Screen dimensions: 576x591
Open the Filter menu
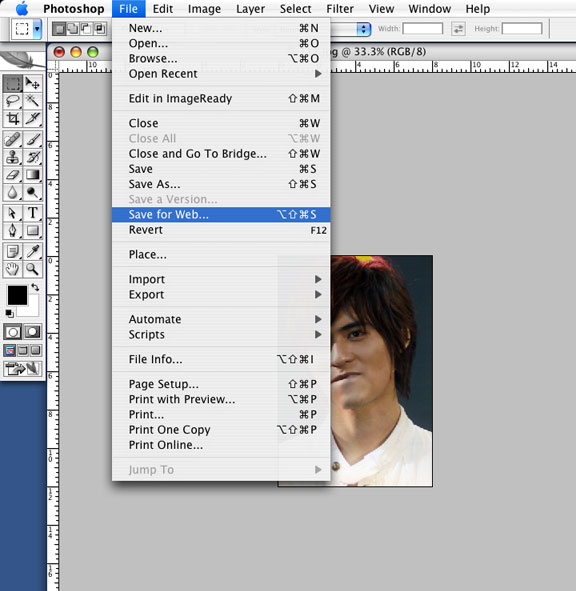tap(340, 9)
